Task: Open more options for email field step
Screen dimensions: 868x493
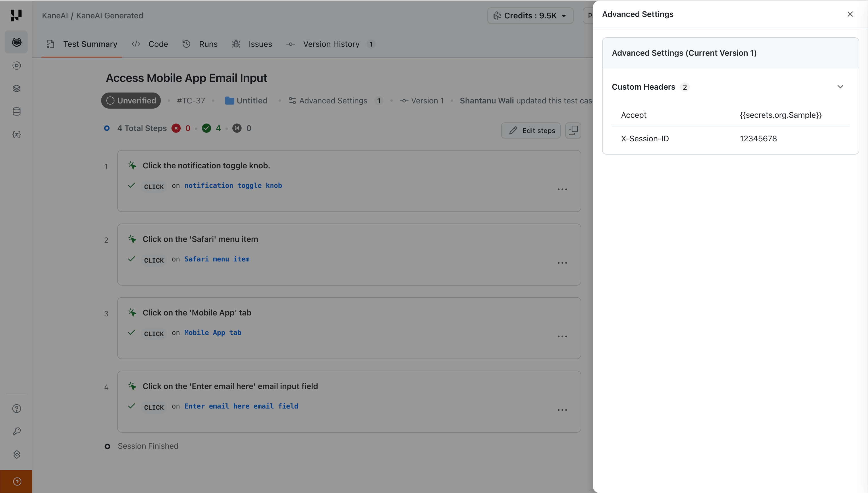Action: [562, 410]
